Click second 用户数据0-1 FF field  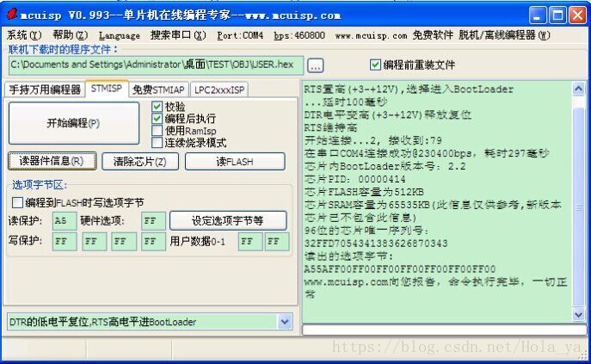pos(277,242)
